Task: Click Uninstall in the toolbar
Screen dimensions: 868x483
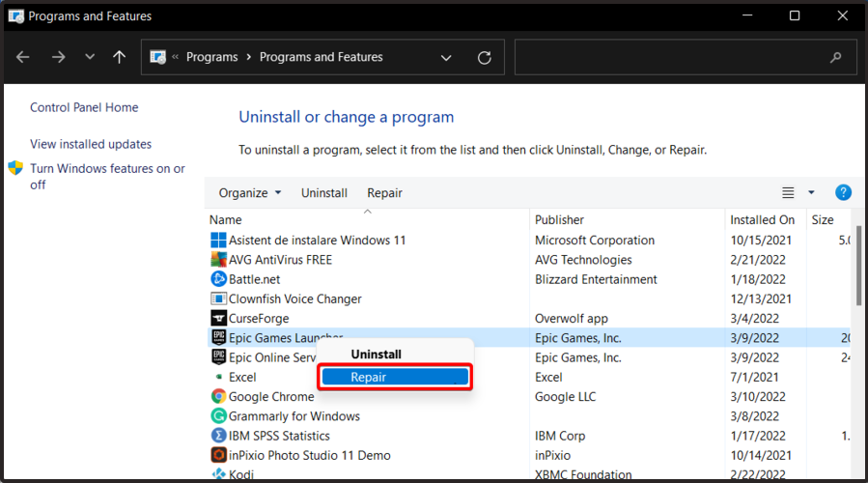Action: pos(324,193)
